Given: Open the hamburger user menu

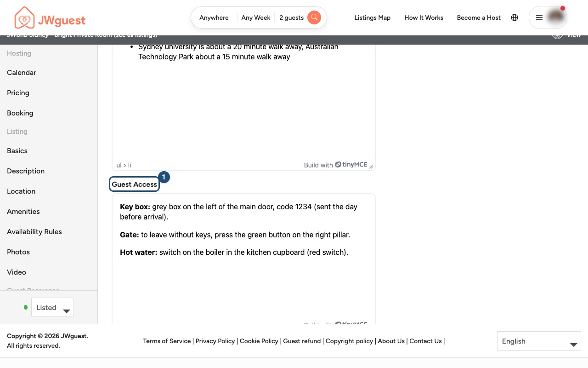Looking at the screenshot, I should click(539, 17).
